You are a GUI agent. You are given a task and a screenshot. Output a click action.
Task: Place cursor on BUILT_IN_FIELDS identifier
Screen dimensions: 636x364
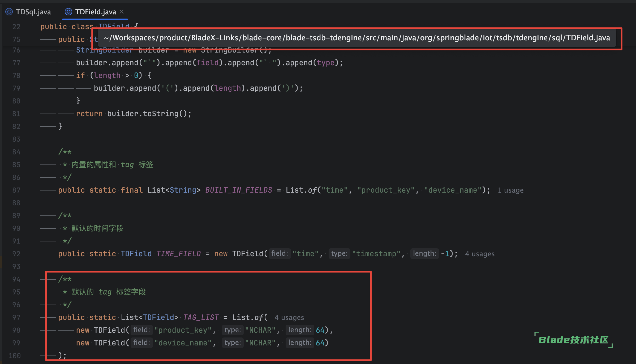click(239, 190)
